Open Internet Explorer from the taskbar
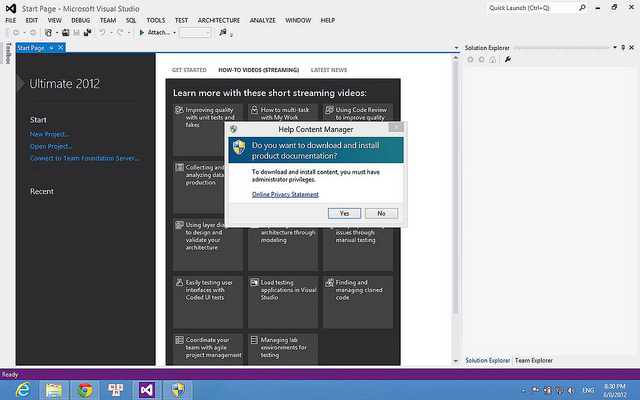The height and width of the screenshot is (400, 640). coord(23,390)
